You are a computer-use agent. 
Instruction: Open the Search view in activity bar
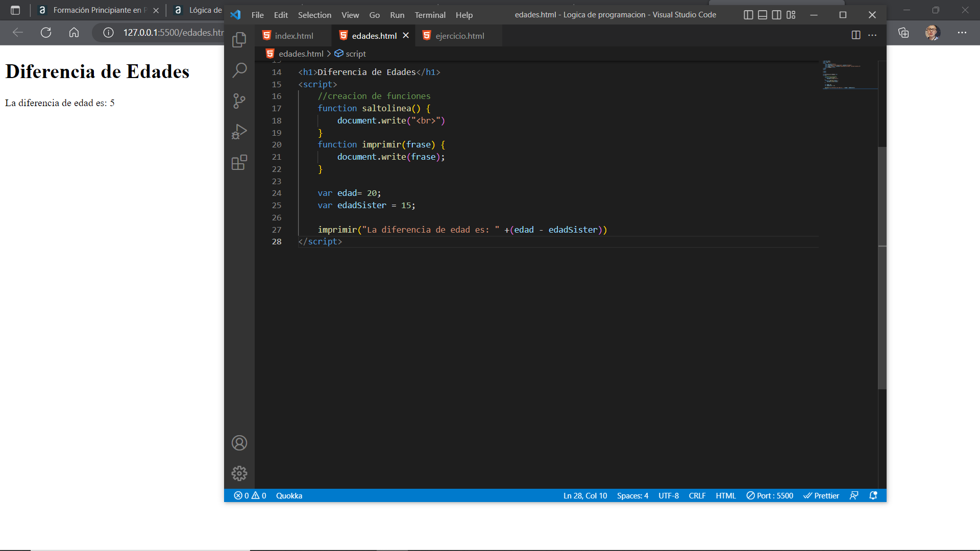coord(239,70)
